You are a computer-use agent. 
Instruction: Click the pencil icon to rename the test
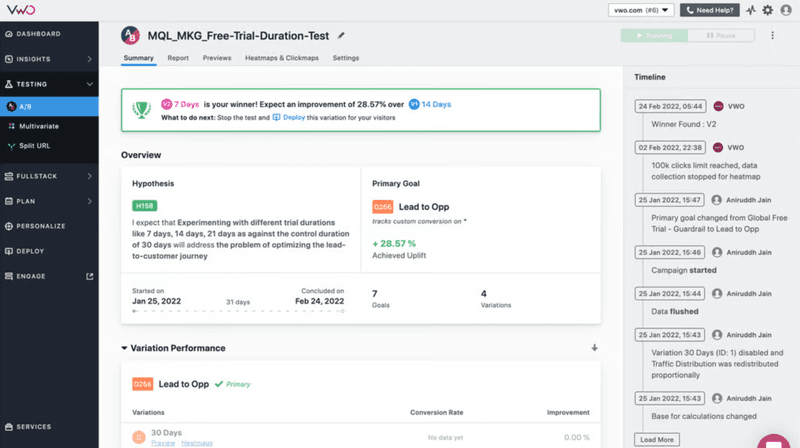[x=342, y=35]
